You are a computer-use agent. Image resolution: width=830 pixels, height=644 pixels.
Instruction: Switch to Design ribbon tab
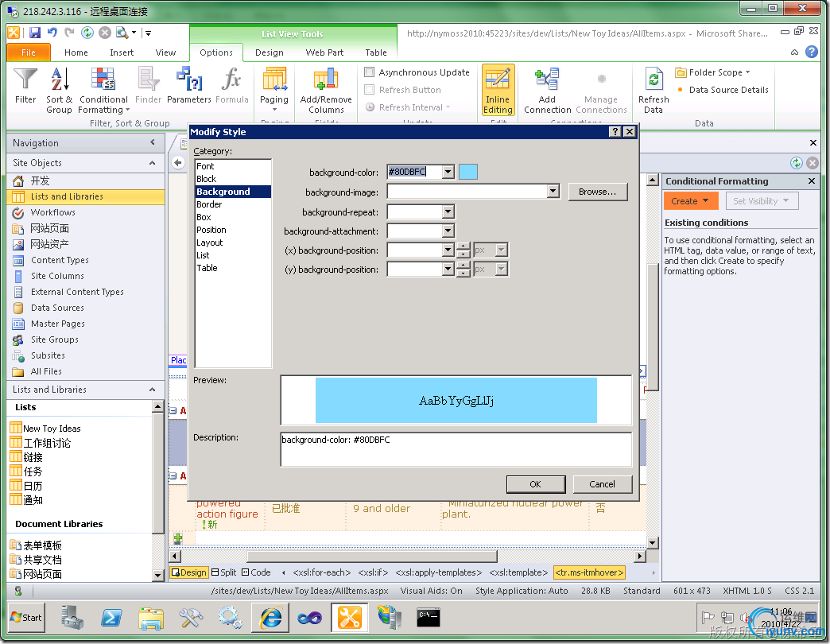pos(269,52)
